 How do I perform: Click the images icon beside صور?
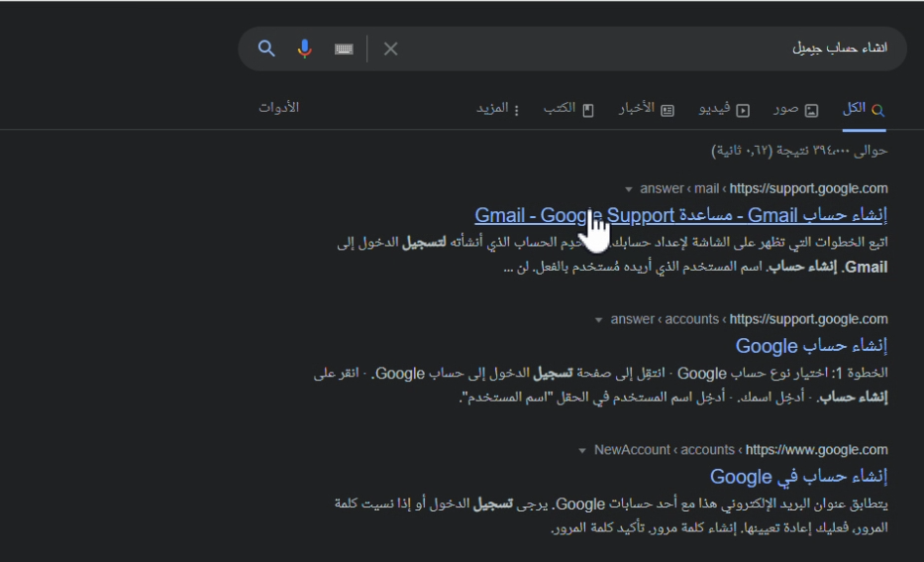[x=811, y=110]
